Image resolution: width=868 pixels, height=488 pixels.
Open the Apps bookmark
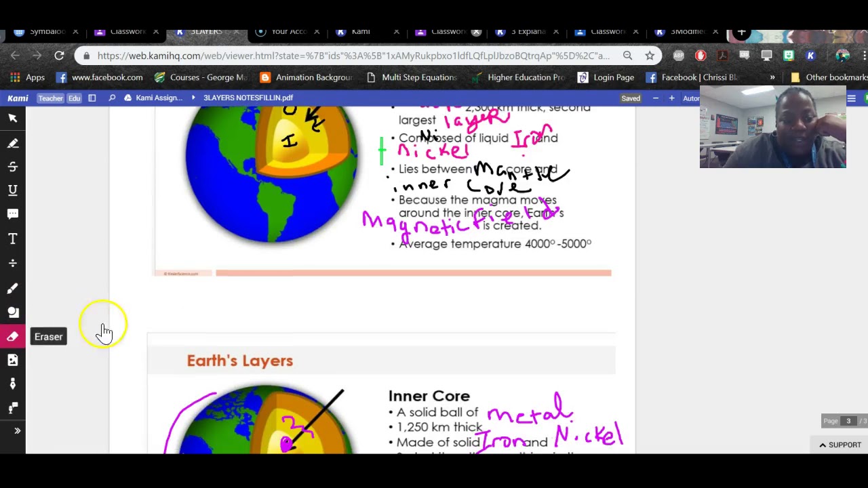[28, 77]
